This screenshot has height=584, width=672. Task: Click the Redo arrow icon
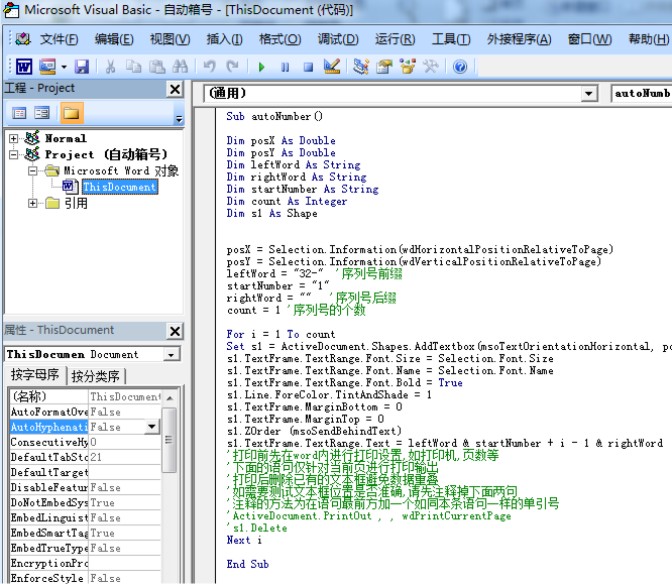point(232,66)
